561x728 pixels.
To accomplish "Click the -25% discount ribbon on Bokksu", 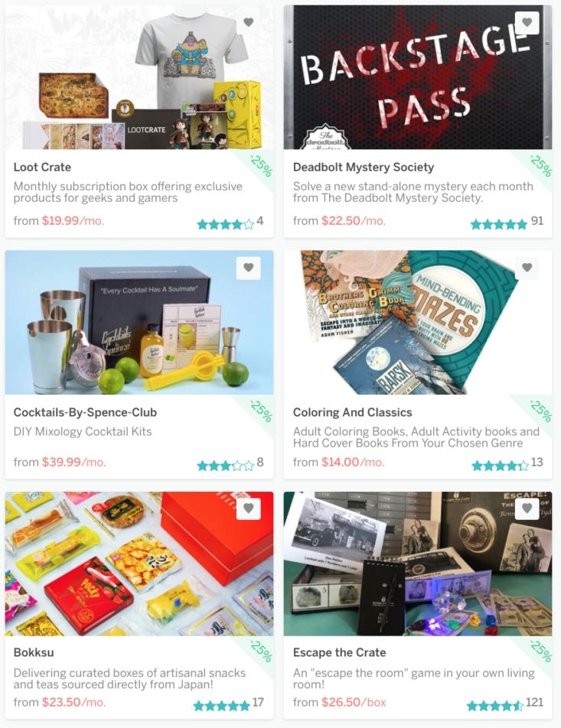I will [x=261, y=652].
